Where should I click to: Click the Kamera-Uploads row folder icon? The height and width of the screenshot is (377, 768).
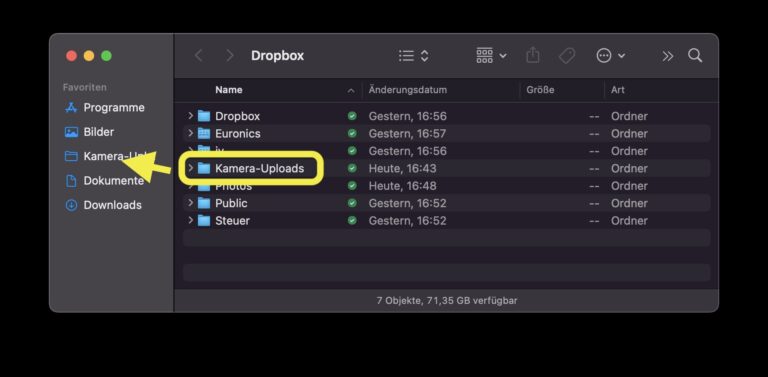point(204,168)
